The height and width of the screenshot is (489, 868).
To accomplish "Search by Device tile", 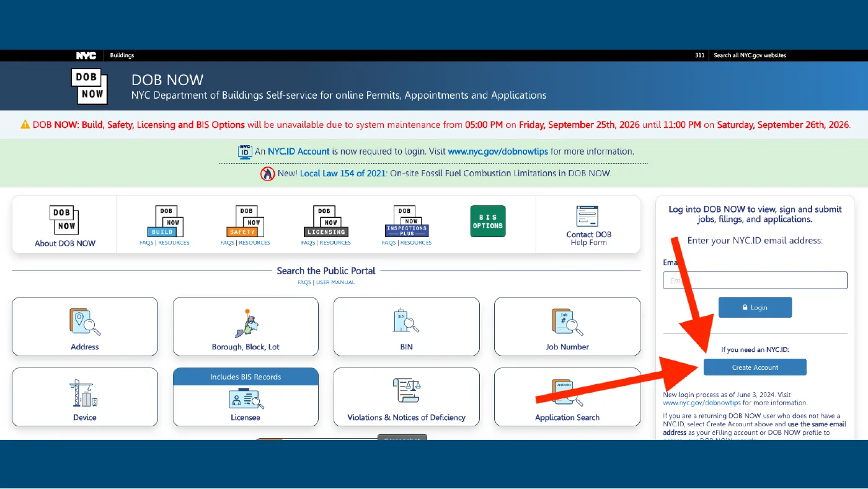I will [85, 397].
